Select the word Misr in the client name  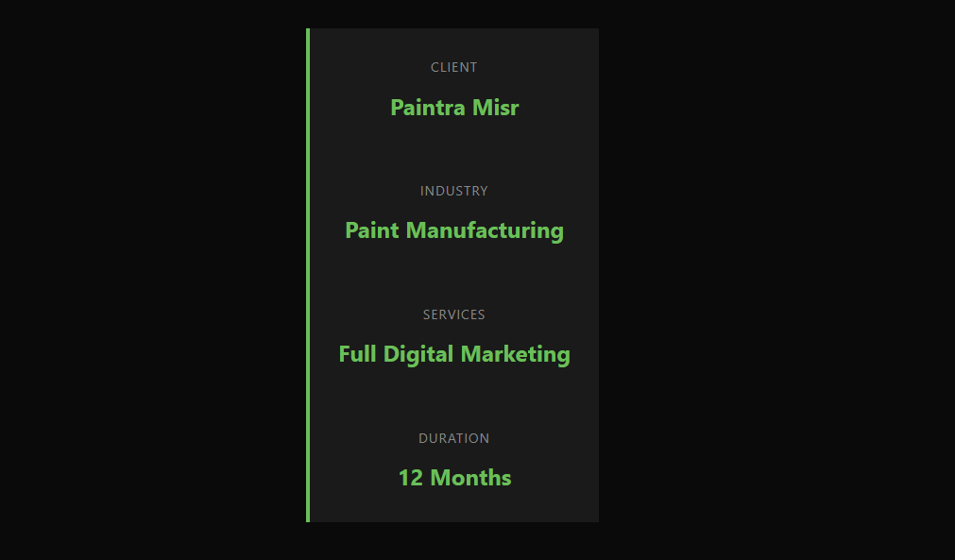[496, 108]
